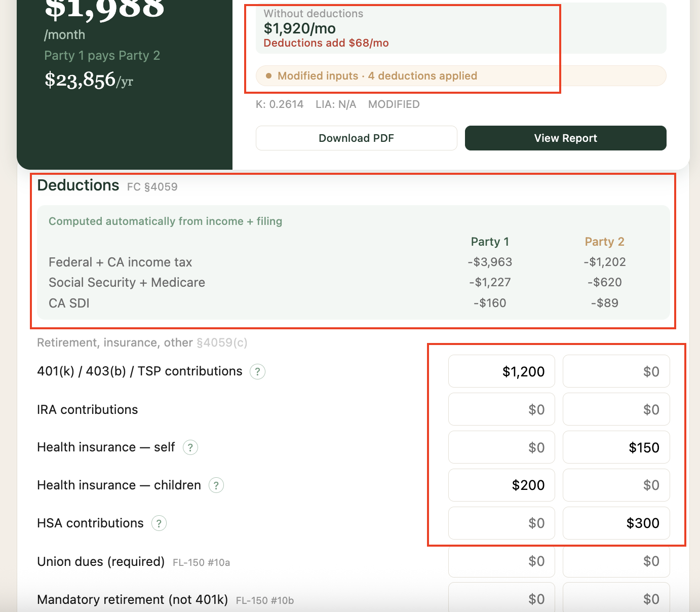This screenshot has width=700, height=612.
Task: Edit Party 1's health insurance children amount
Action: coord(501,485)
